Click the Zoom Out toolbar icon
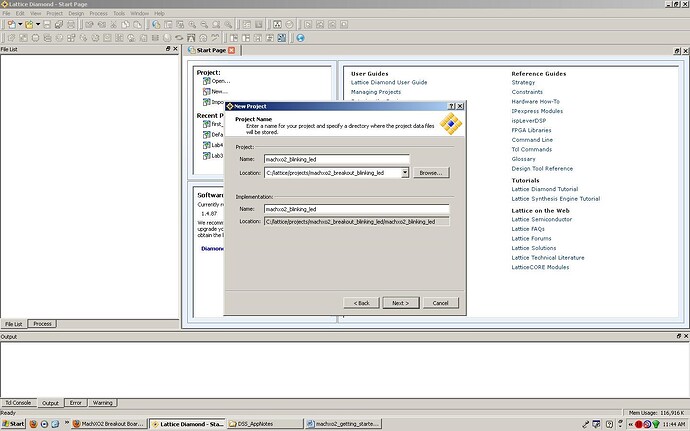 coord(204,25)
